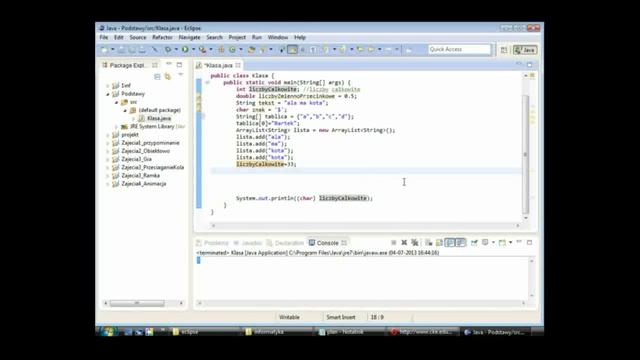Collapse the src folder node
640x360 pixels.
tap(116, 102)
